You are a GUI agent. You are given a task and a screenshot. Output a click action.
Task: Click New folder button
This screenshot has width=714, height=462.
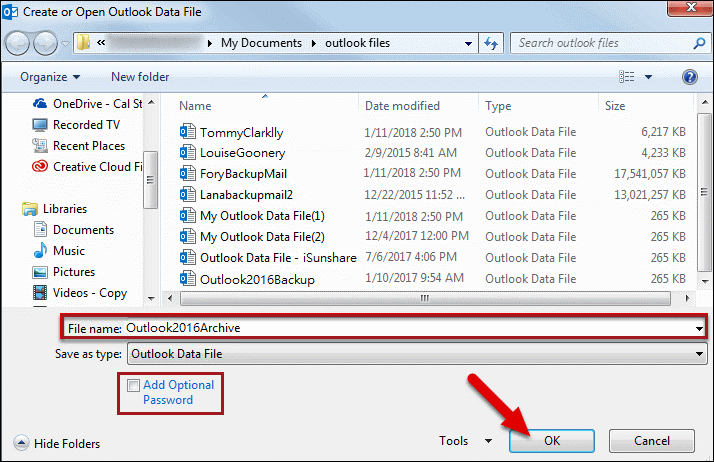pyautogui.click(x=140, y=77)
